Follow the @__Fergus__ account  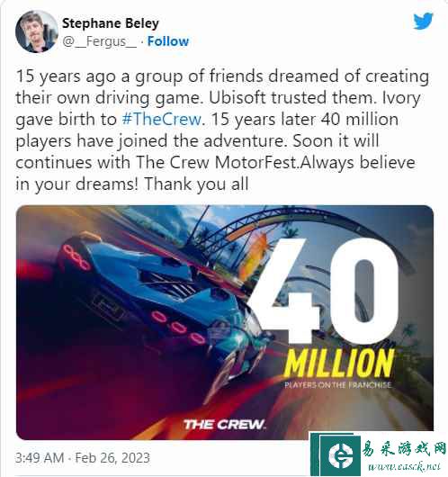pyautogui.click(x=168, y=41)
